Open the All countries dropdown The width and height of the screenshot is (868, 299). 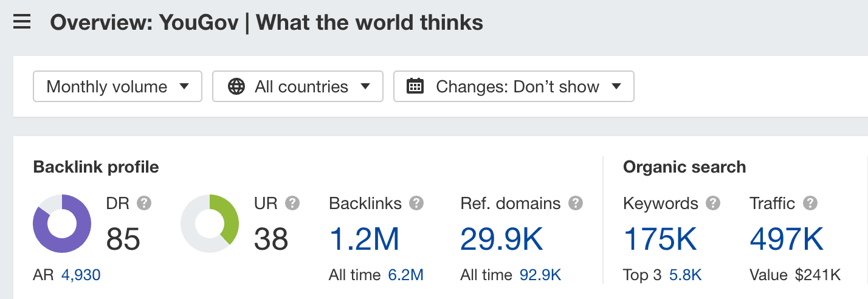pos(298,86)
